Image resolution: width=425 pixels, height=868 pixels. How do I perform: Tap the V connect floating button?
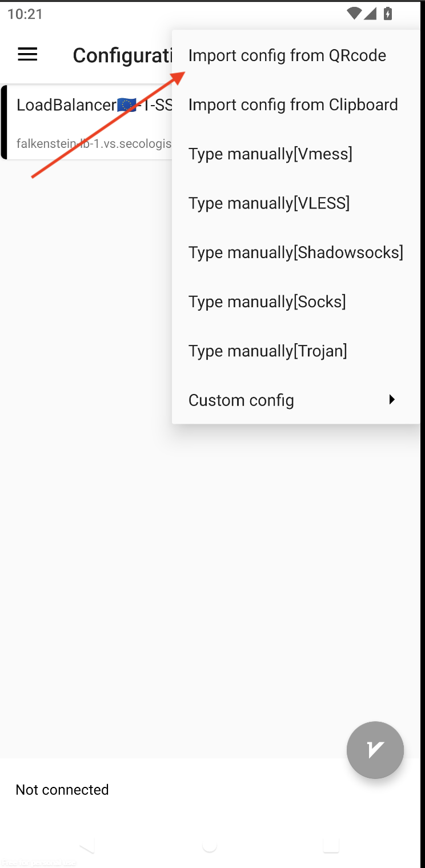(375, 750)
